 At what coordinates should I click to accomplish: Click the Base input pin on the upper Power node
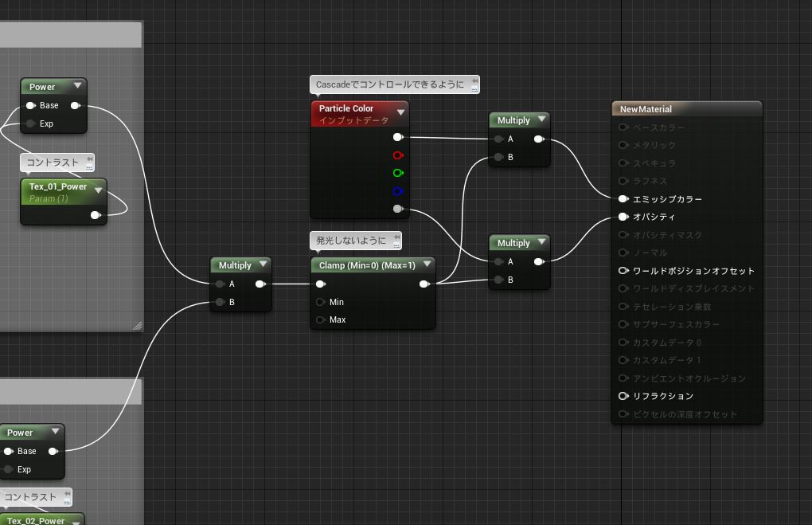(x=30, y=106)
